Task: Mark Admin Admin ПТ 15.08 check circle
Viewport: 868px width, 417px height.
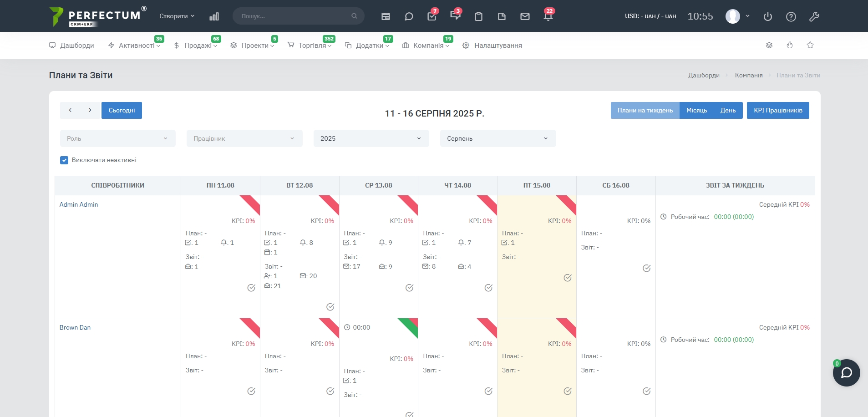Action: pos(568,278)
